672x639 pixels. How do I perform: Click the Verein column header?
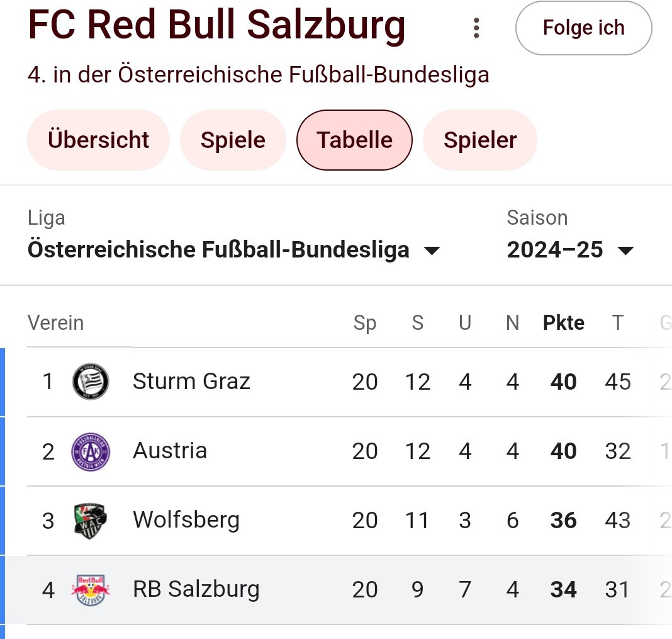[x=55, y=323]
